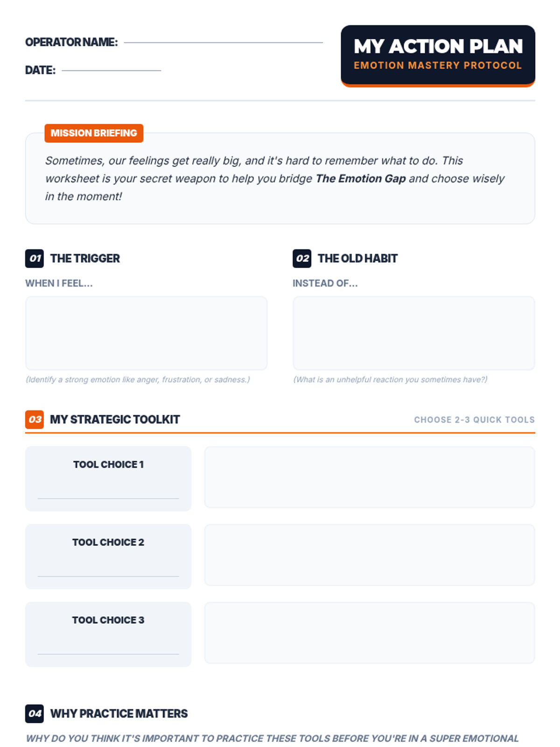
Task: Select the Mission Briefing orange label
Action: 94,133
